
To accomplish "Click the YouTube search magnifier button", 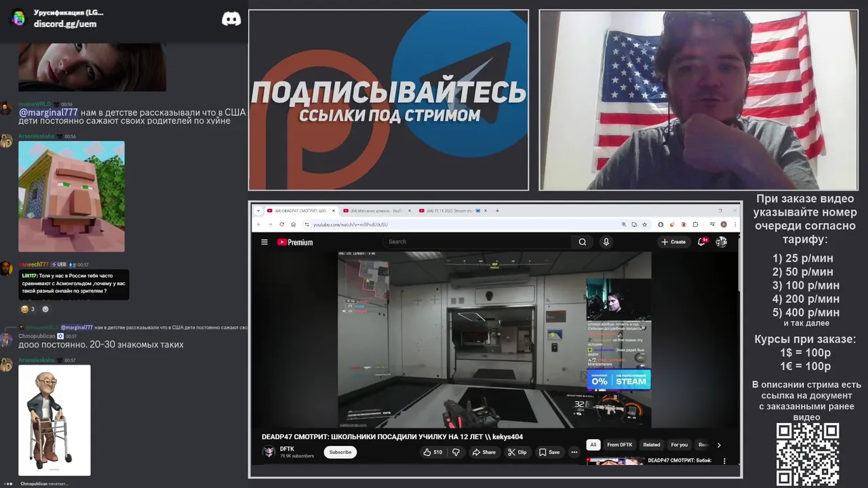I will pyautogui.click(x=583, y=242).
